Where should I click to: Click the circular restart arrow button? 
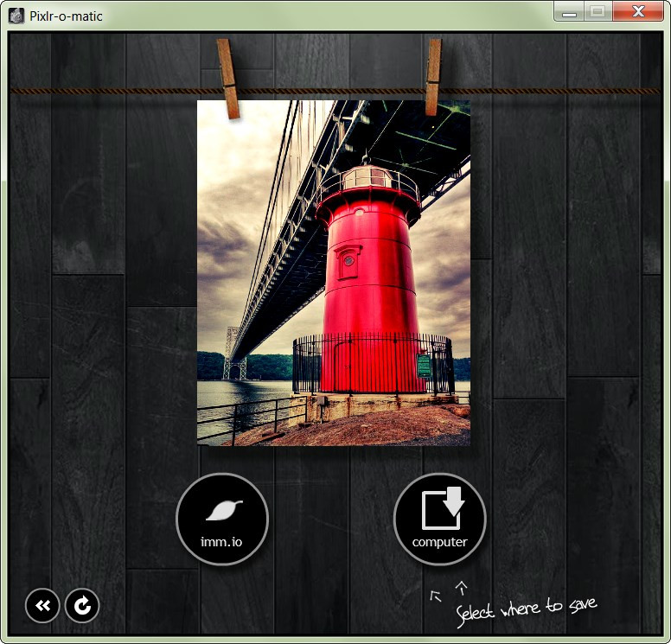click(82, 605)
